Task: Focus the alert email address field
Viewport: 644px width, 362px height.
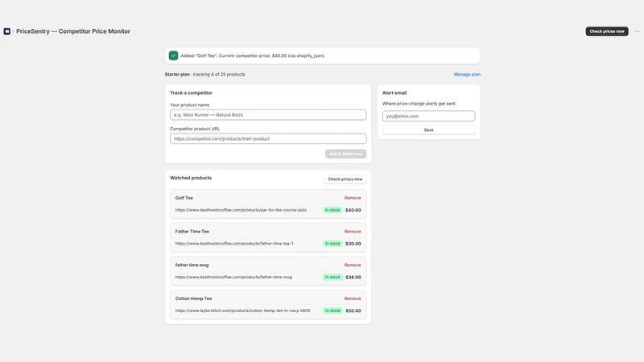Action: pyautogui.click(x=428, y=116)
